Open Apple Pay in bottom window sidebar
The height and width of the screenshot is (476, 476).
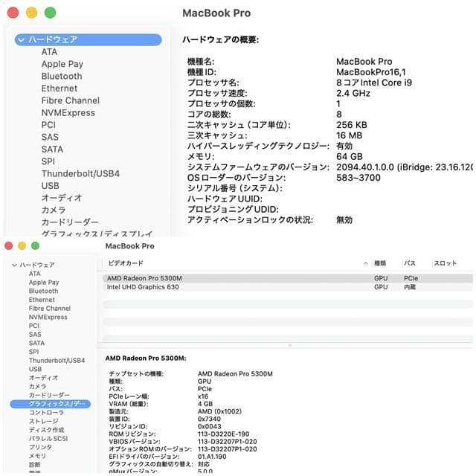pos(44,283)
